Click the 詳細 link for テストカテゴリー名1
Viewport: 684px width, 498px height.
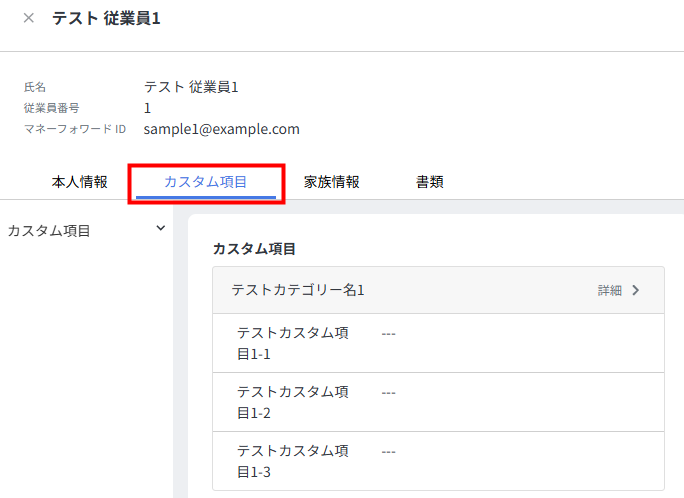point(609,290)
